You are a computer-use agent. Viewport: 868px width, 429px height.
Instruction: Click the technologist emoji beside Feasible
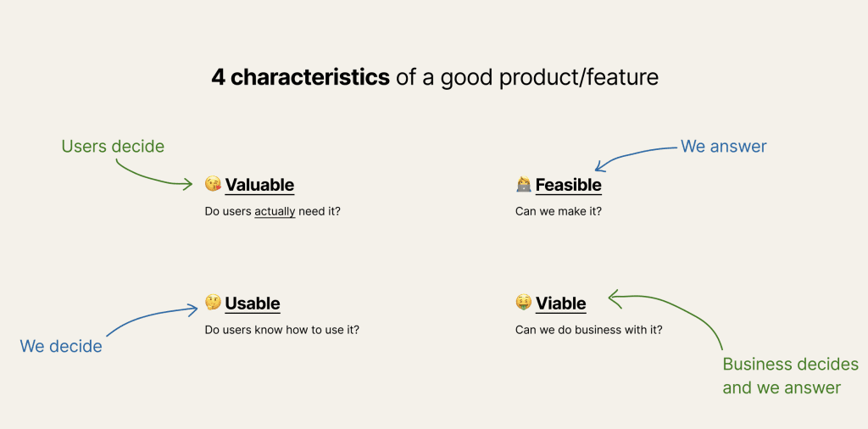(x=523, y=184)
